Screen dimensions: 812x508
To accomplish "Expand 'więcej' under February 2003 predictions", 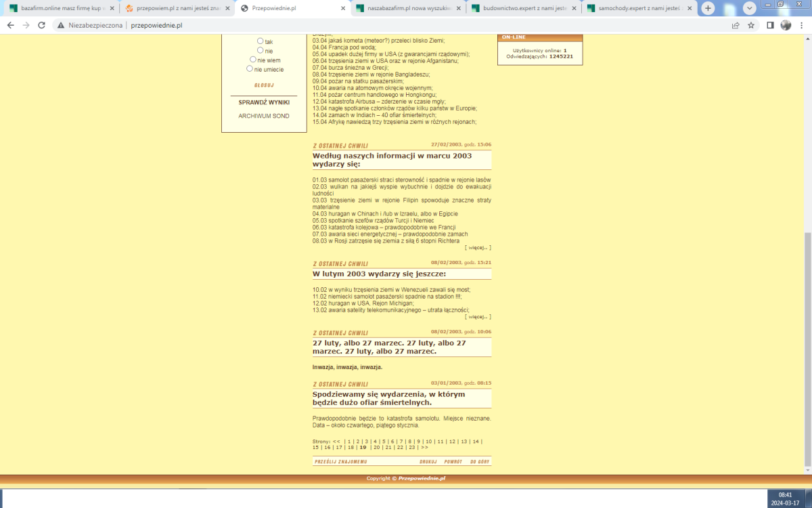I will tap(478, 316).
